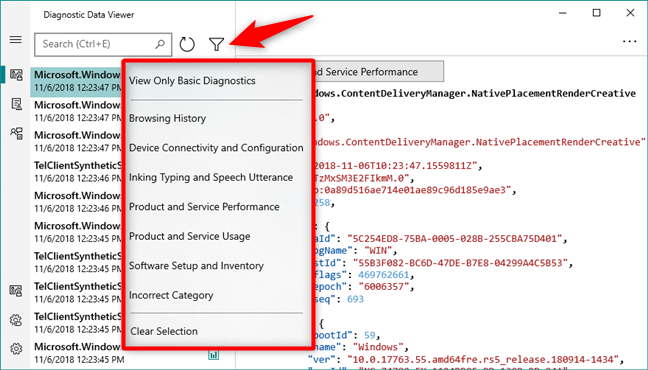Open the hamburger navigation menu

coord(16,40)
